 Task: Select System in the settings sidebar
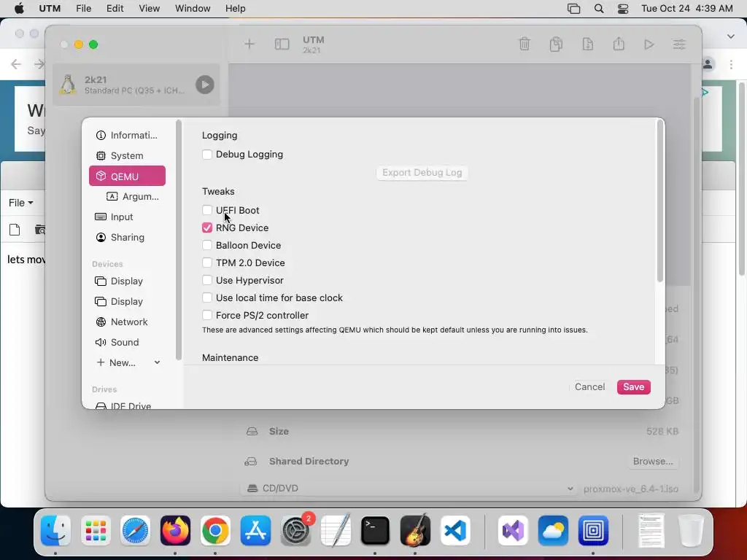click(x=127, y=156)
